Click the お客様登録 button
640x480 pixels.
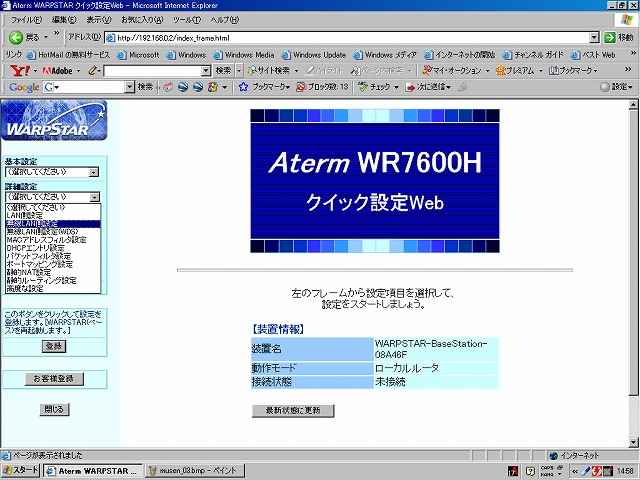tap(54, 379)
